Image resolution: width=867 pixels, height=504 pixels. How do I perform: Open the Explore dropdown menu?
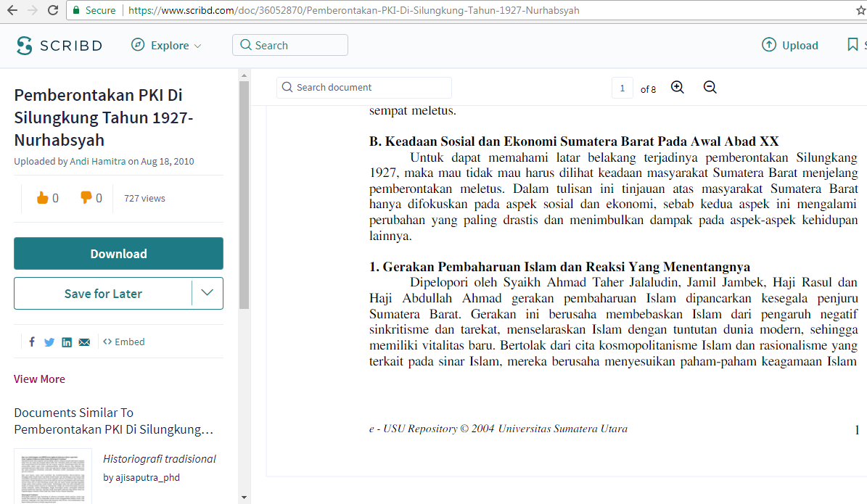pyautogui.click(x=165, y=45)
